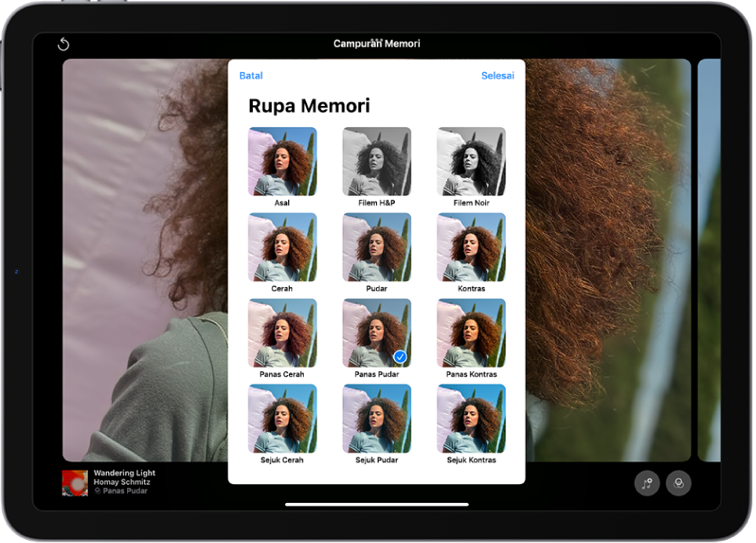The image size is (756, 543).
Task: Select the Panas Cerah look
Action: click(x=283, y=333)
